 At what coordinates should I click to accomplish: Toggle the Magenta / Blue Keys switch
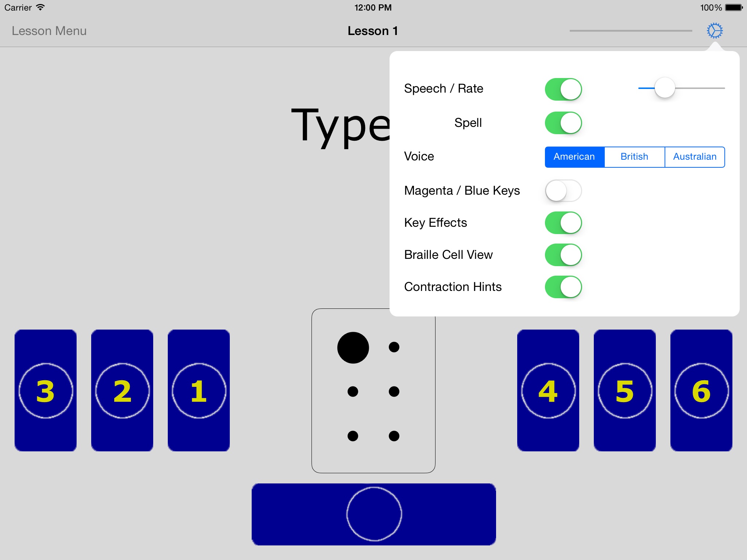(562, 190)
